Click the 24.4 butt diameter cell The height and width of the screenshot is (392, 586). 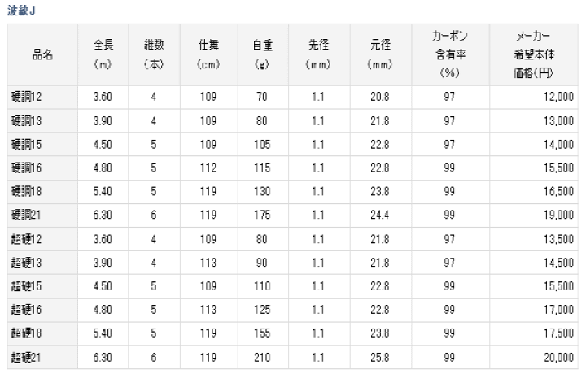click(x=380, y=215)
